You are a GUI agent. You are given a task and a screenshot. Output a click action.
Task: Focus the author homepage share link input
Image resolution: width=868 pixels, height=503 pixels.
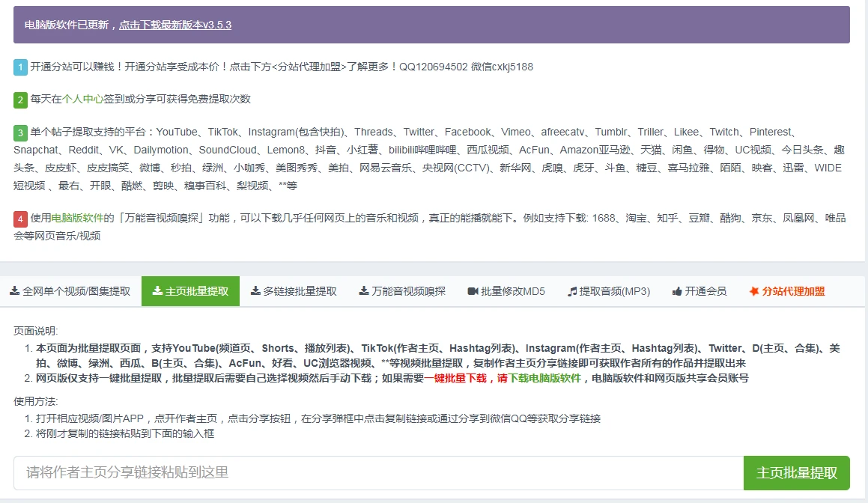click(x=379, y=472)
